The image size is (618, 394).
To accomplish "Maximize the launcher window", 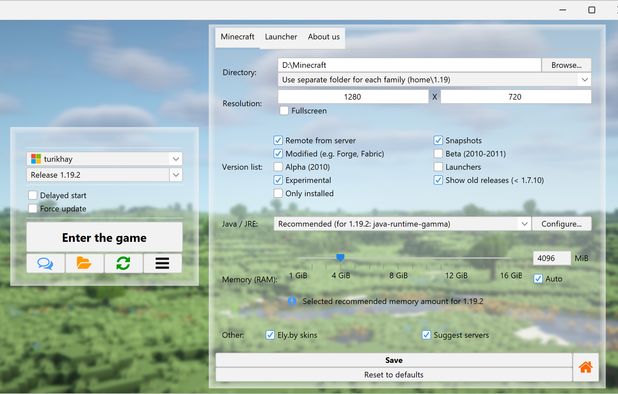I will [x=592, y=10].
